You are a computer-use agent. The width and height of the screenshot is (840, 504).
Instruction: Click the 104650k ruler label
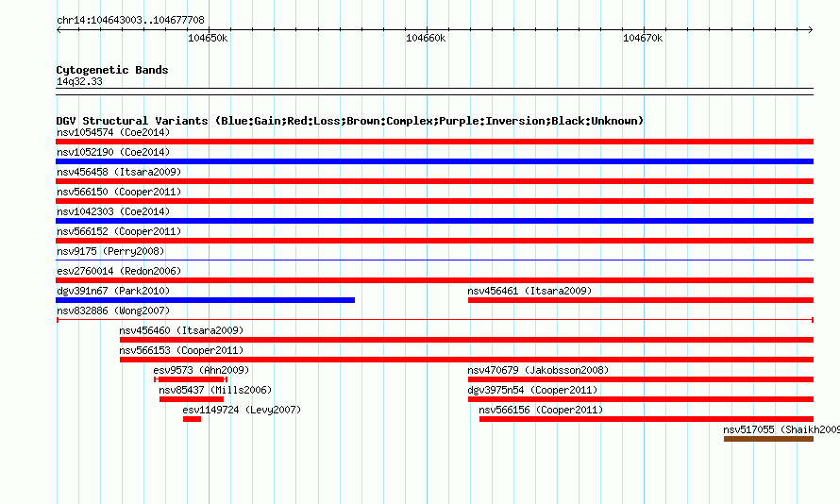(x=208, y=38)
